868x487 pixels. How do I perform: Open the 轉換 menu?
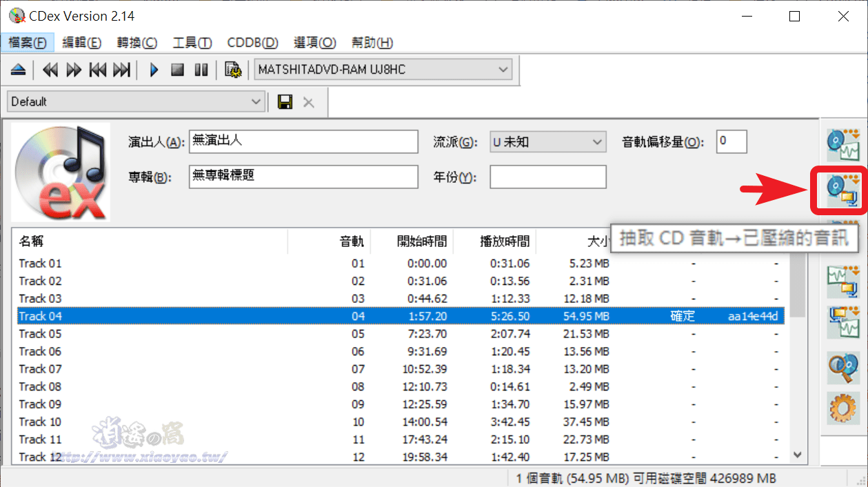pyautogui.click(x=137, y=42)
